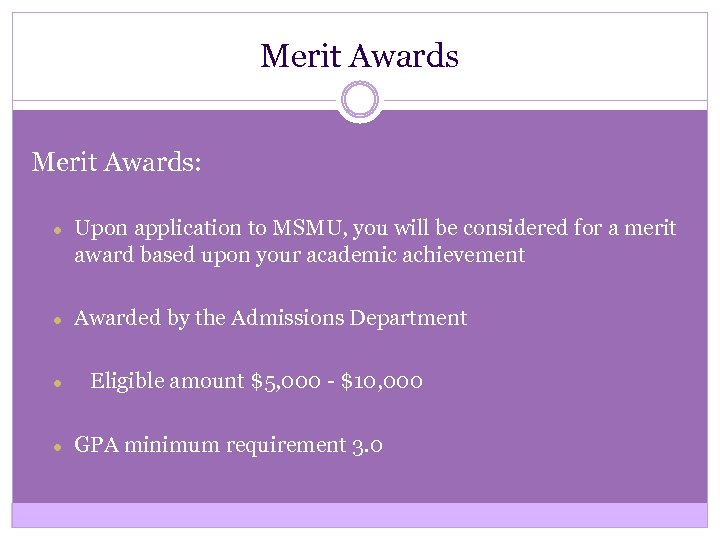
Task: Click the '$10,000' amount
Action: click(381, 381)
